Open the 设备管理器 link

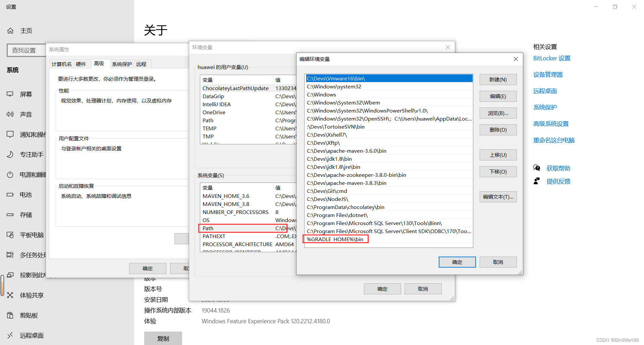pyautogui.click(x=548, y=75)
